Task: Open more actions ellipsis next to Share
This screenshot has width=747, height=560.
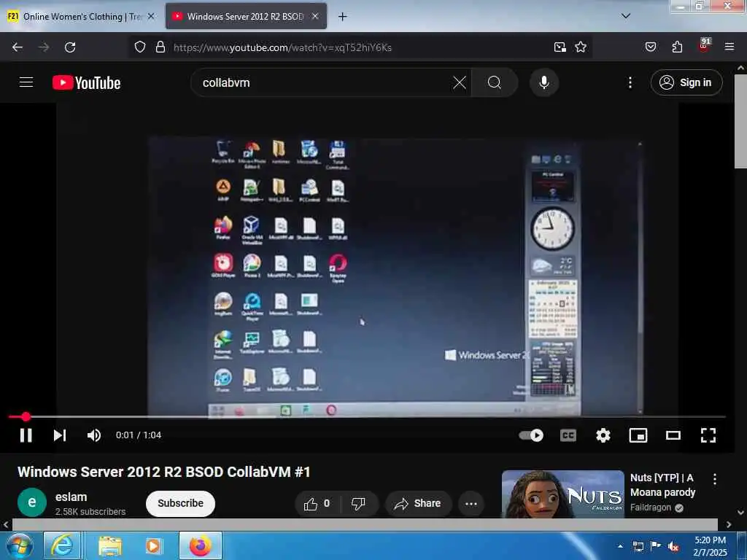Action: (471, 503)
